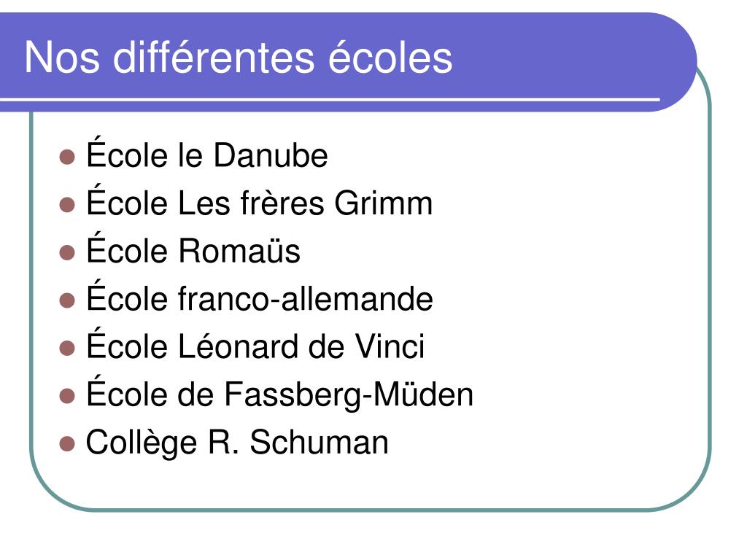Viewport: 747px width, 560px height.
Task: Click the word Danube
Action: 271,155
